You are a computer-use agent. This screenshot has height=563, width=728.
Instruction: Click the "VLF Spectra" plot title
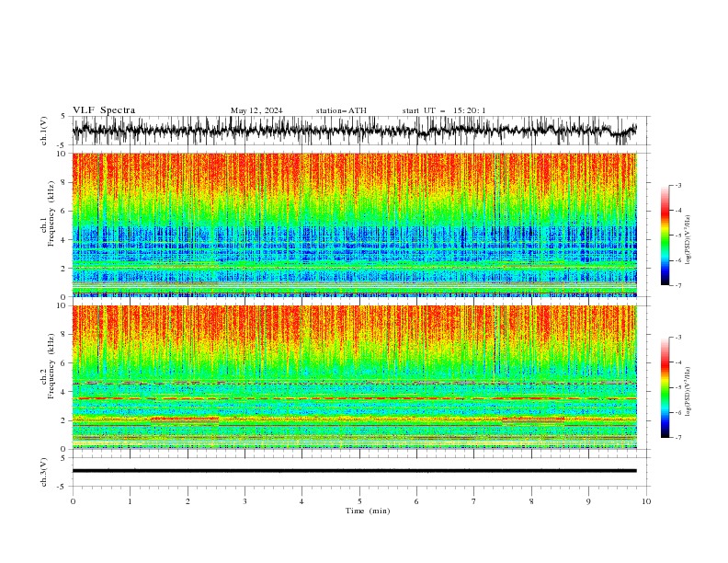tap(104, 110)
